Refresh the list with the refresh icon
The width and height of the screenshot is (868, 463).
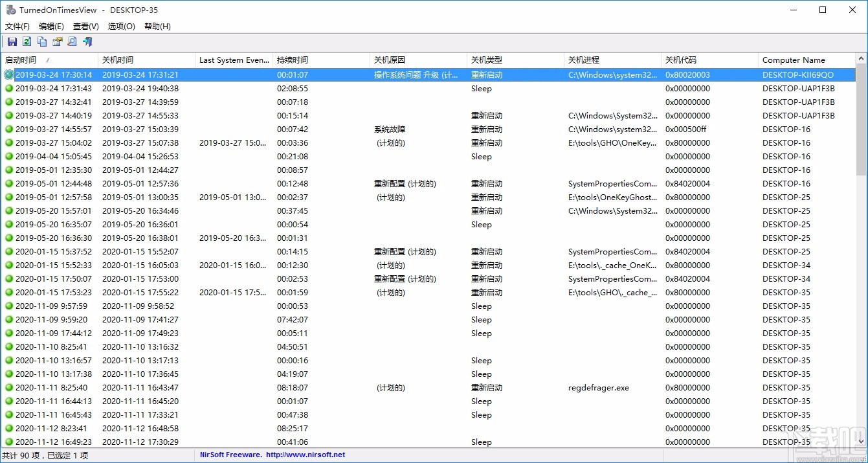point(27,41)
